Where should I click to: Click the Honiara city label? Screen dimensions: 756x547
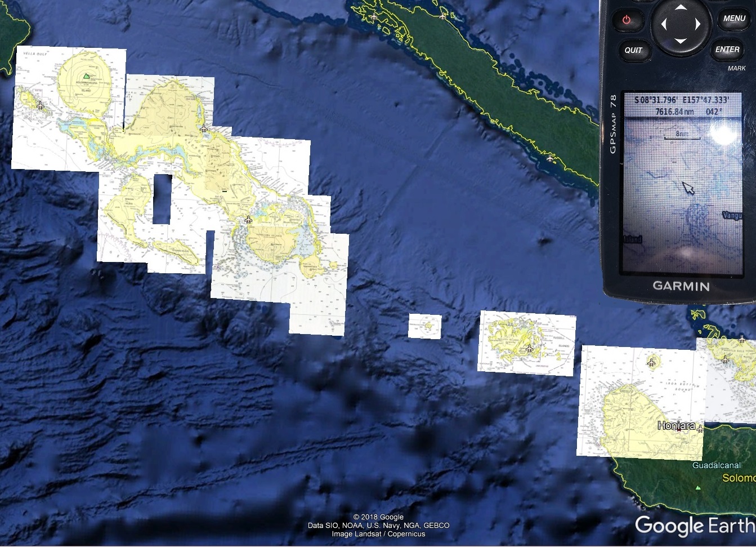click(x=677, y=426)
